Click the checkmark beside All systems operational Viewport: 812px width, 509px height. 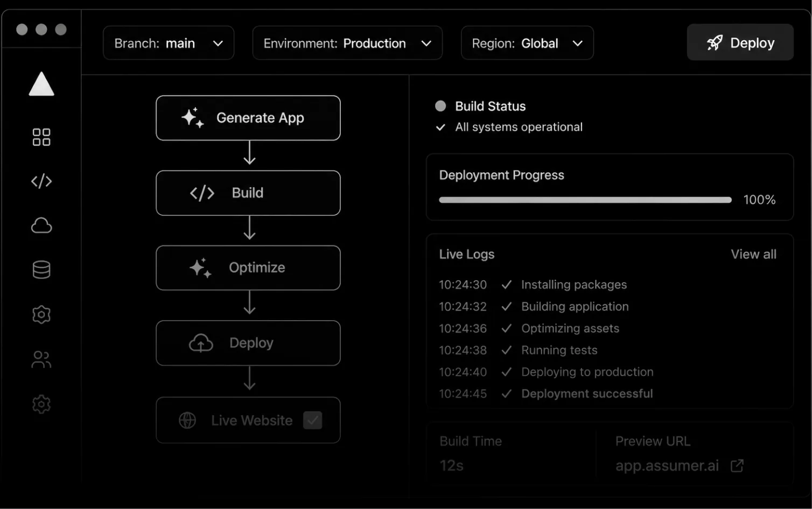tap(440, 127)
